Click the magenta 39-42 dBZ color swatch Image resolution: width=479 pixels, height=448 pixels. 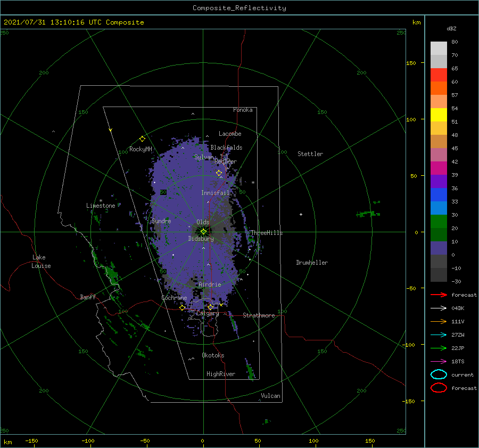(x=439, y=168)
